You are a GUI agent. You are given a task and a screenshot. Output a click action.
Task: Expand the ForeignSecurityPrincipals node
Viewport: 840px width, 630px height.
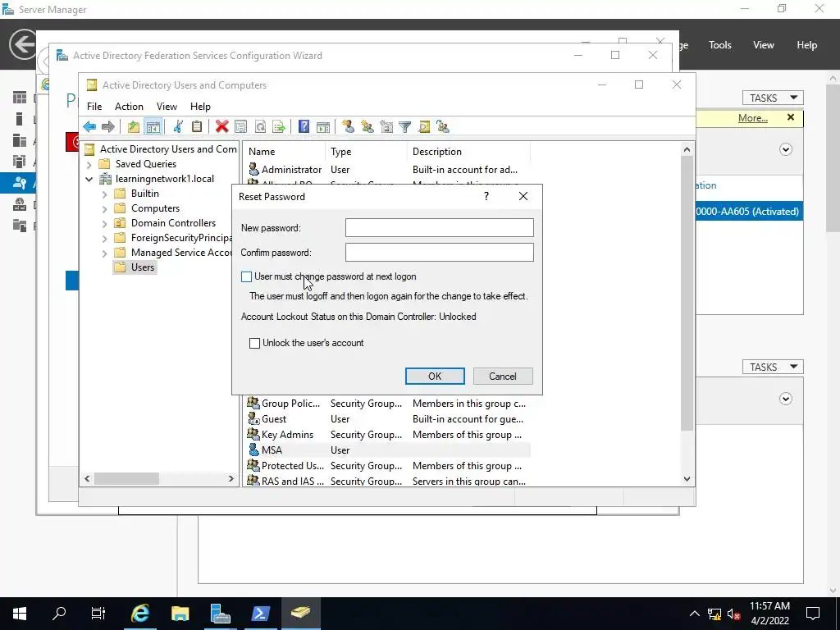[x=105, y=239]
